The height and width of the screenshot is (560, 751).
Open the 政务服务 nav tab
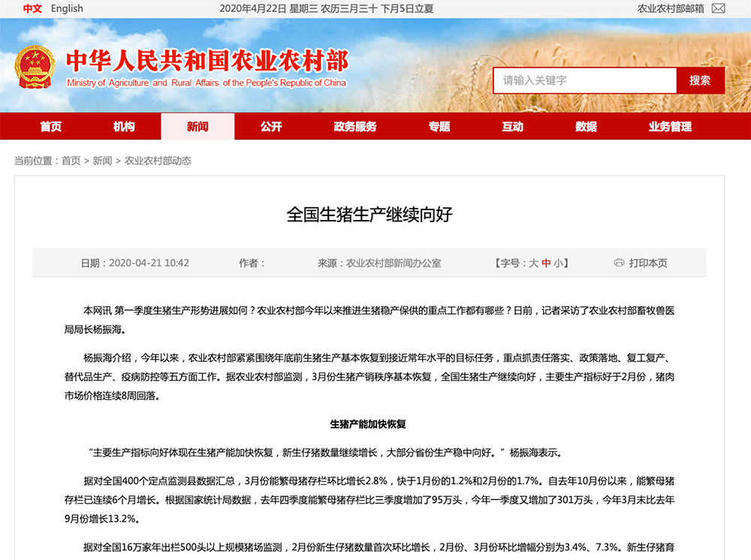(x=355, y=126)
